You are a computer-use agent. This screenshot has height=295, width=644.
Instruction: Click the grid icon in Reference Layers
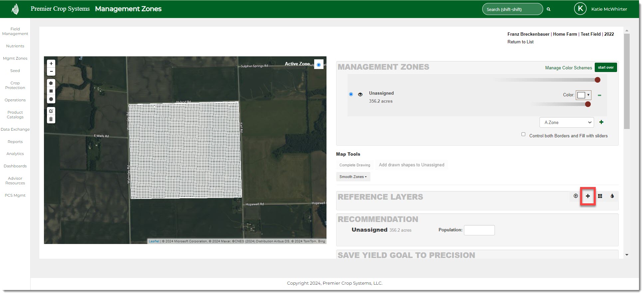coord(600,196)
